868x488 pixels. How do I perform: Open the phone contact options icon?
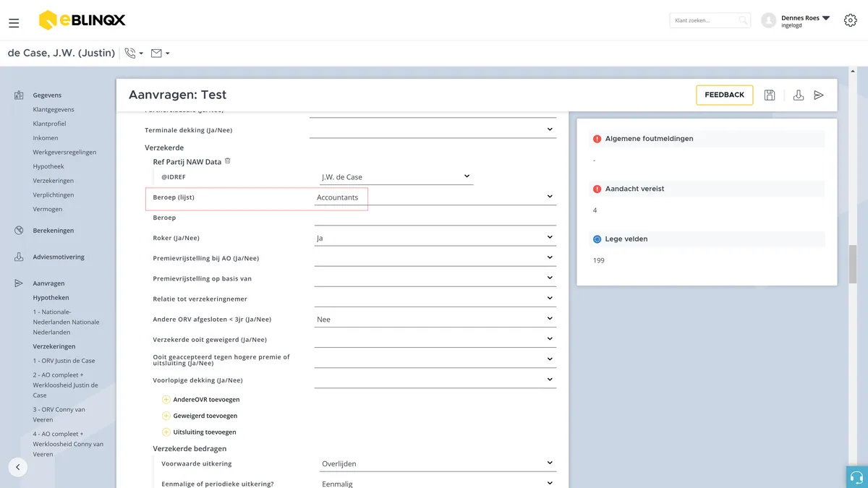point(130,53)
